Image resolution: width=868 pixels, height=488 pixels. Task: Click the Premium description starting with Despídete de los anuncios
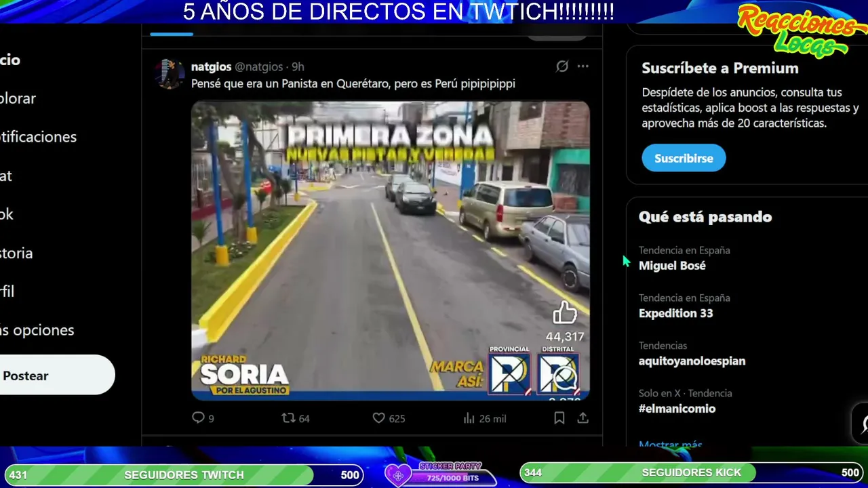751,108
